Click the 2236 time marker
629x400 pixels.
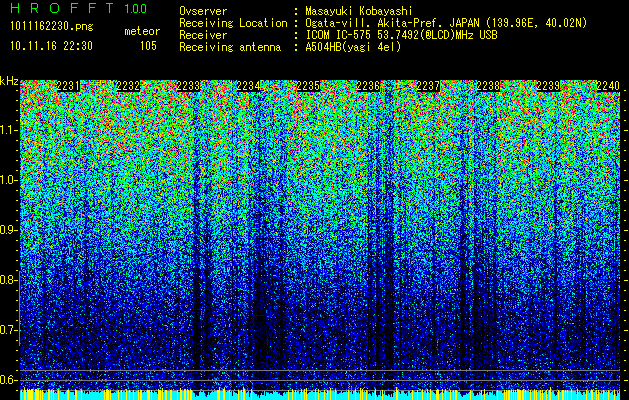pyautogui.click(x=368, y=86)
